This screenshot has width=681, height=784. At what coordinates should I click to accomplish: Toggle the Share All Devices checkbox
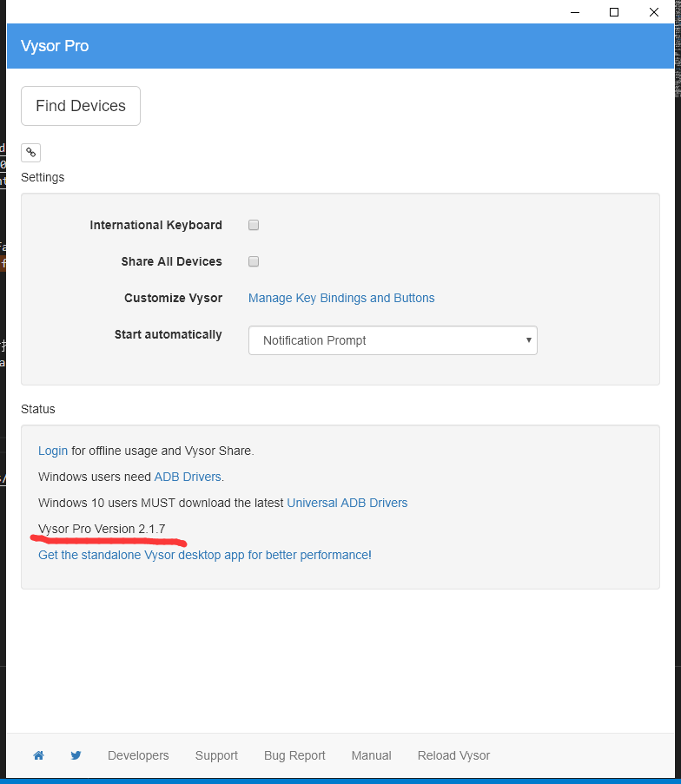(x=254, y=261)
